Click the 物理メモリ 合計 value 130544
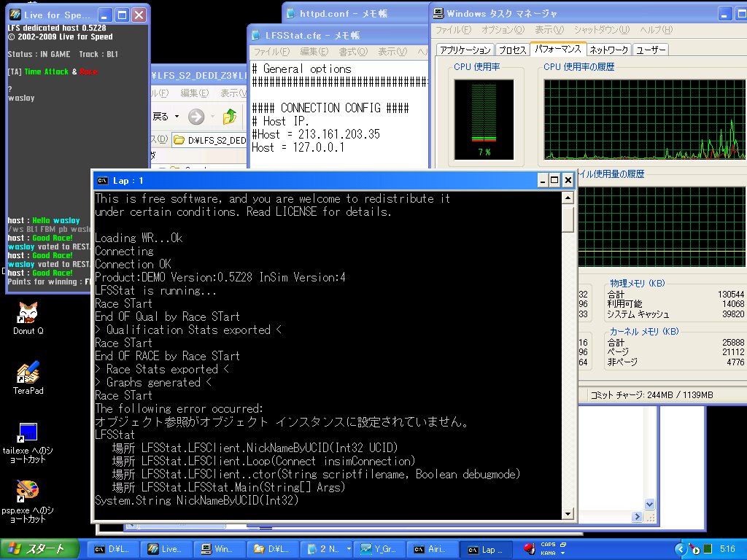Viewport: 747px width, 560px height. pyautogui.click(x=731, y=295)
